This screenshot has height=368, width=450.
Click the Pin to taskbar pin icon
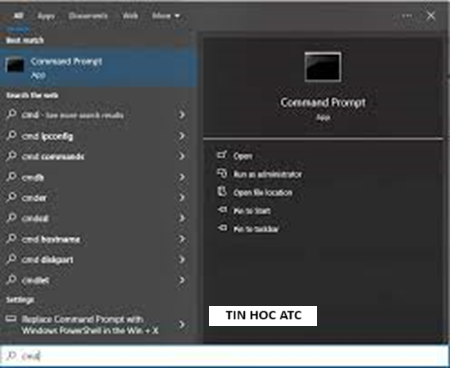click(x=222, y=228)
